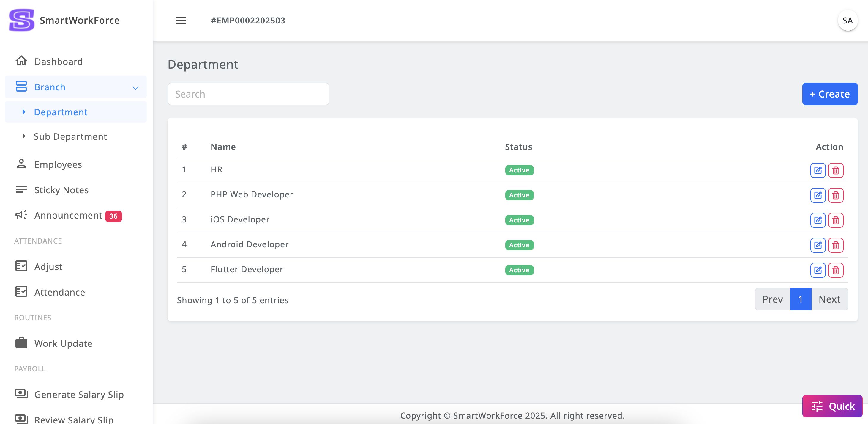Collapse the Branch menu chevron
The height and width of the screenshot is (424, 868).
135,88
